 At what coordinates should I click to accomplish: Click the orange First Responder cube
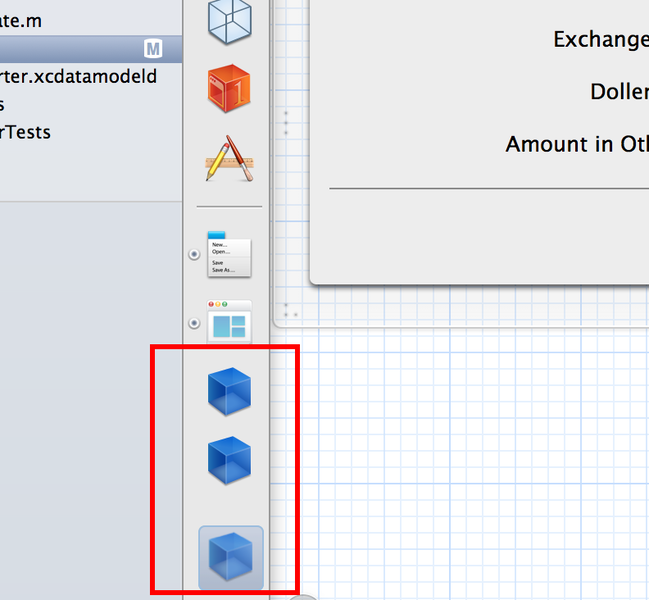pyautogui.click(x=229, y=88)
